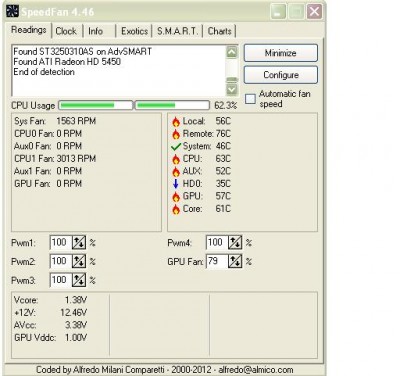Click the Minimize button beside the log

[281, 53]
